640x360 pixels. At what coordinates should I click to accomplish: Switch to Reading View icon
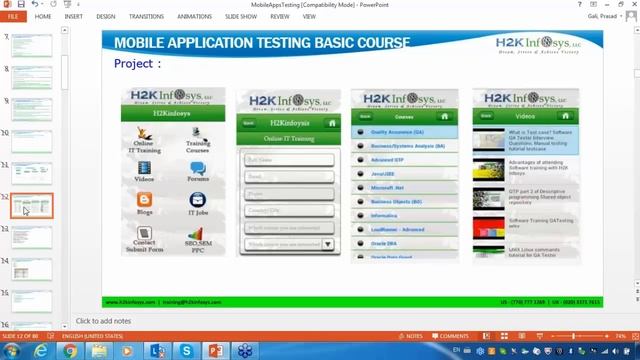coord(522,336)
